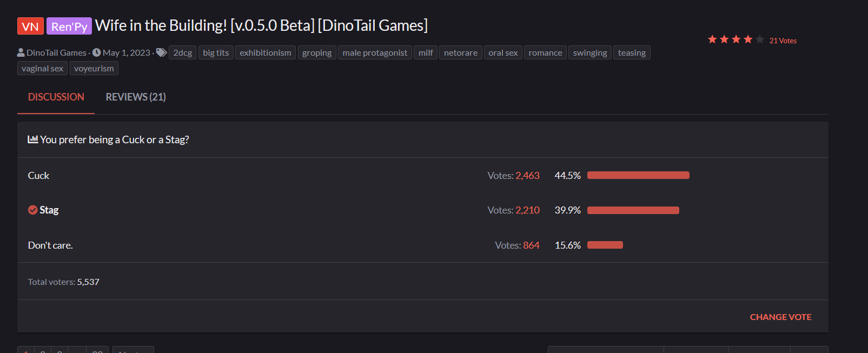Click the Ren'Py prefix label

tap(69, 26)
